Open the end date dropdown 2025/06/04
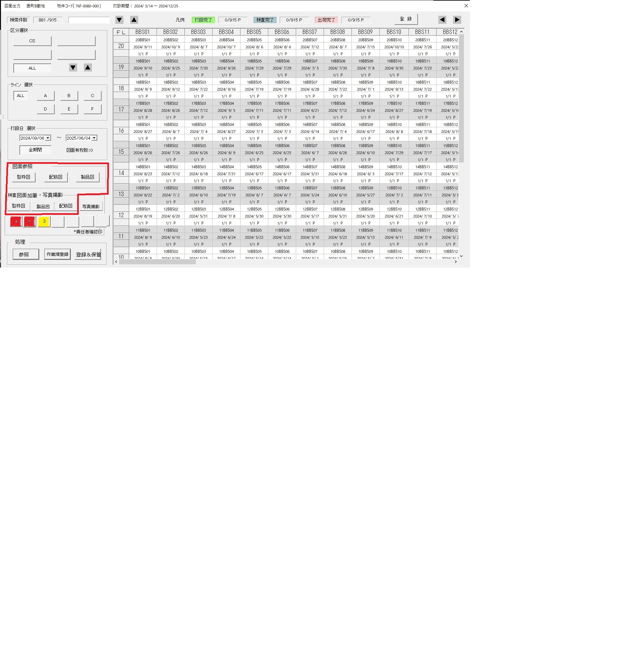The height and width of the screenshot is (662, 644). (x=94, y=138)
